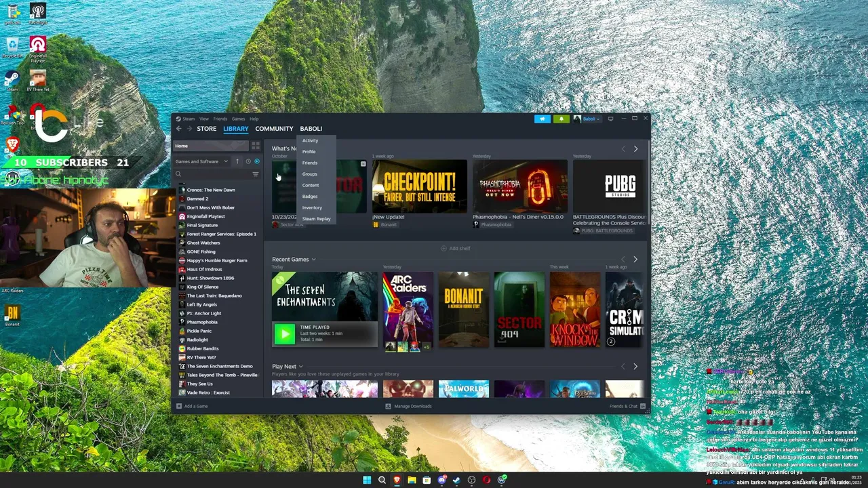This screenshot has width=868, height=488.
Task: Click the Add a Game plus icon
Action: (179, 406)
